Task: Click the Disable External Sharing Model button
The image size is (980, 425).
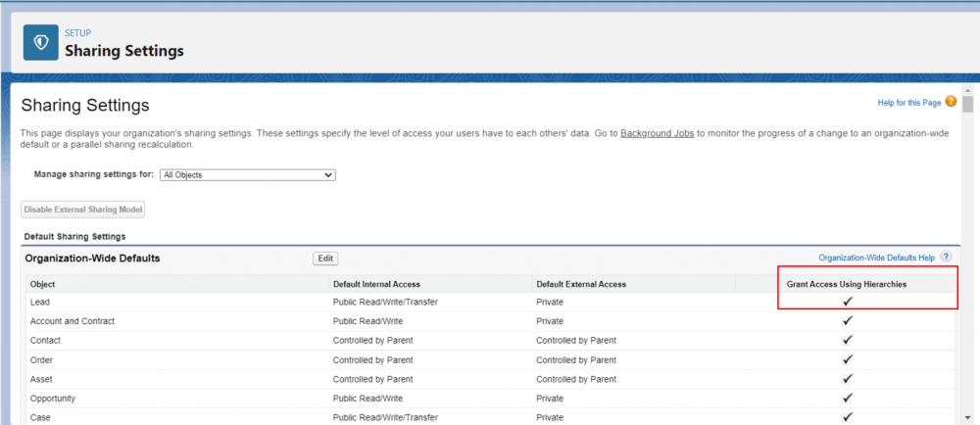Action: pyautogui.click(x=83, y=210)
